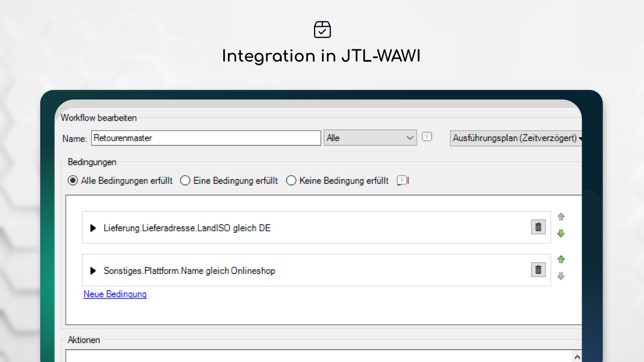Viewport: 644px width, 362px height.
Task: Click the Neue Bedingung link
Action: point(115,294)
